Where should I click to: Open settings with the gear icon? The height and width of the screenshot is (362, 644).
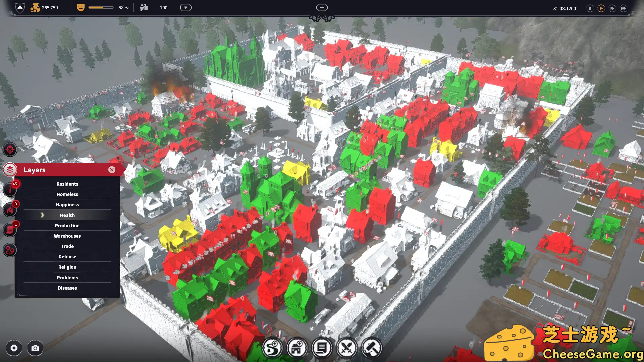pos(14,348)
